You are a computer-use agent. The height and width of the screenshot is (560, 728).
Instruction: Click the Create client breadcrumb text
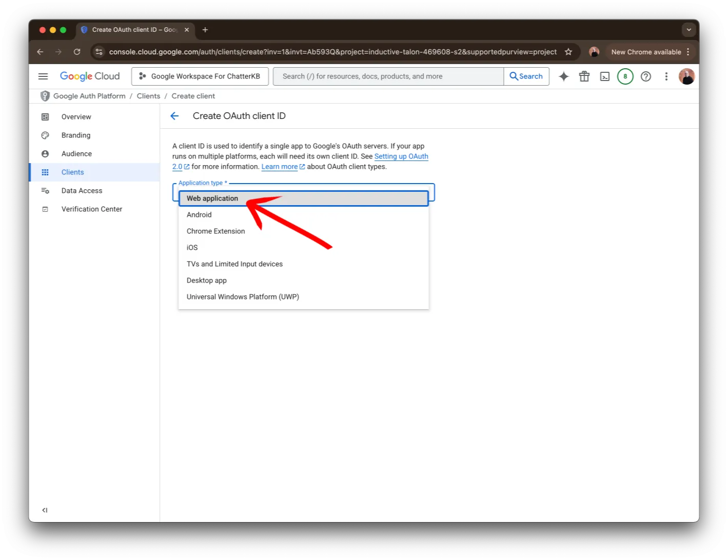(193, 96)
